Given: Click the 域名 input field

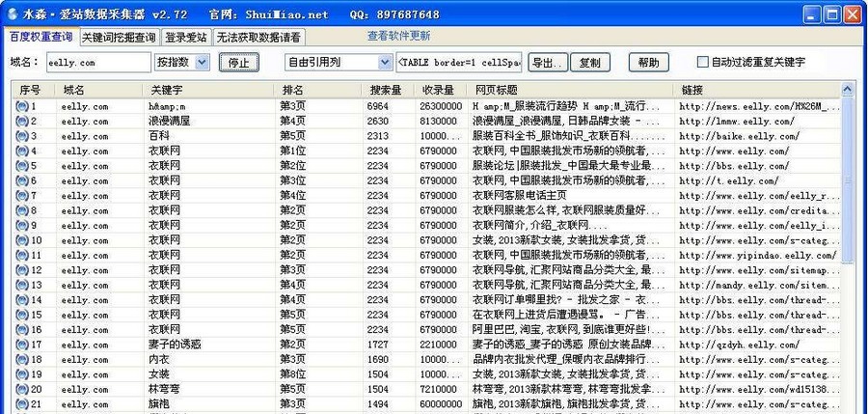Looking at the screenshot, I should pyautogui.click(x=98, y=62).
